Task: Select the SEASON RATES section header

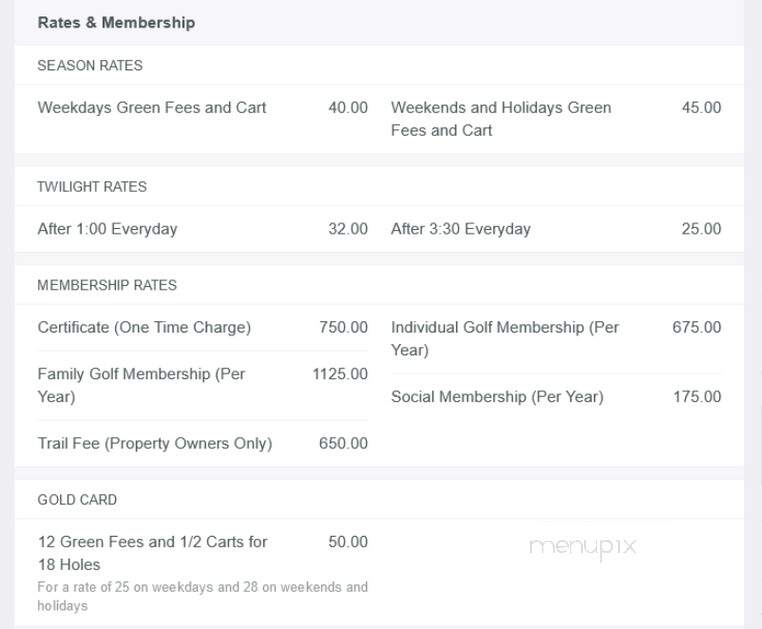Action: 90,65
